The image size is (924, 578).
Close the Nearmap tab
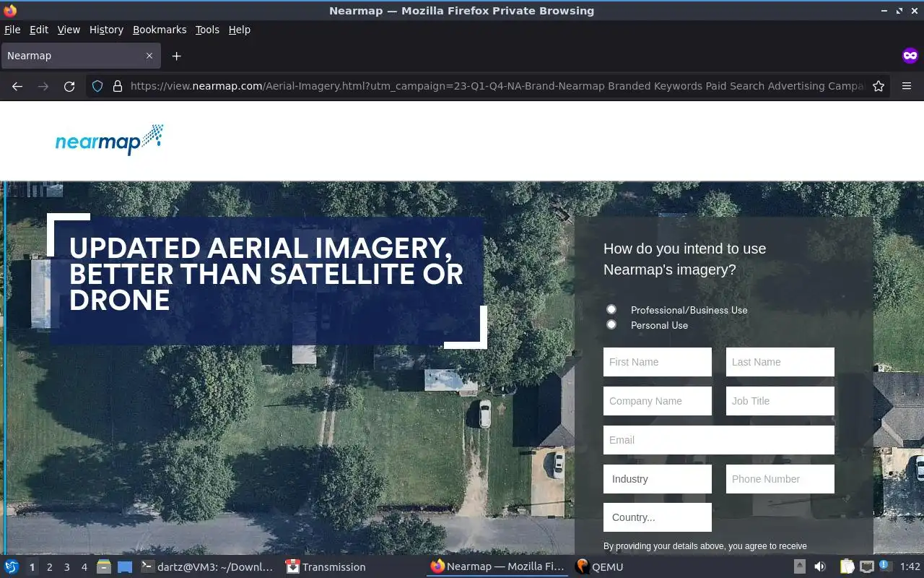tap(149, 56)
